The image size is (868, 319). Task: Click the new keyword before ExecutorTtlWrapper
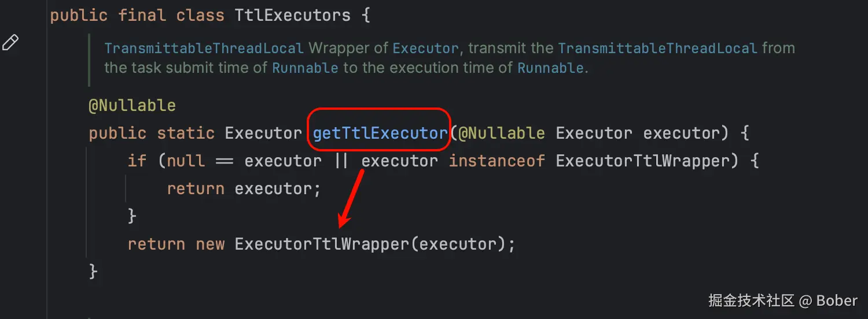(210, 244)
